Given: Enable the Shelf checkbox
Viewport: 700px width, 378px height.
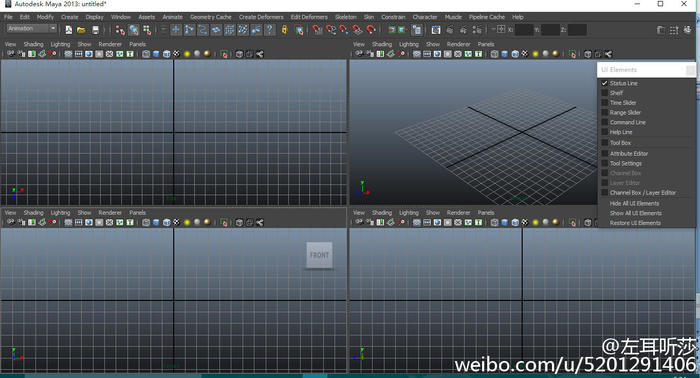Looking at the screenshot, I should pyautogui.click(x=604, y=93).
